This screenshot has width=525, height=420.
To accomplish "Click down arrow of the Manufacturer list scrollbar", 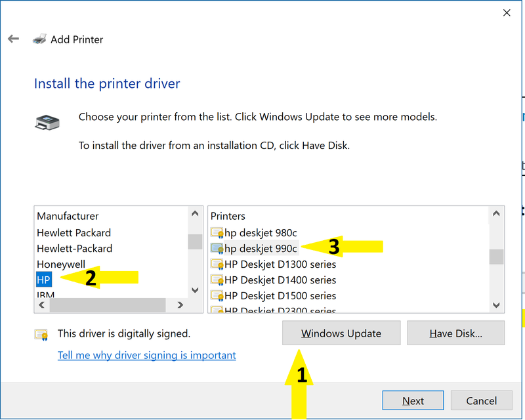I will tap(195, 290).
